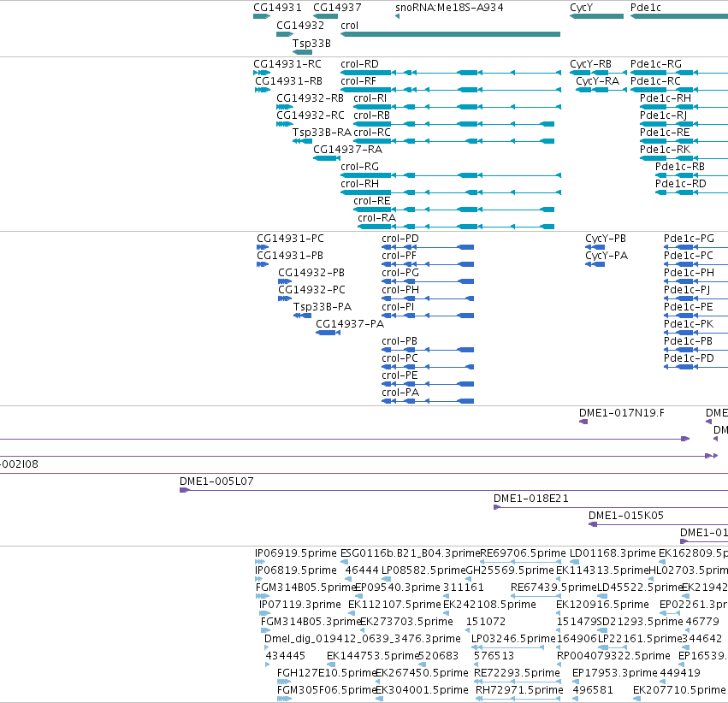Click the FGH127E10.5prime EST label
728x703 pixels.
pyautogui.click(x=327, y=673)
